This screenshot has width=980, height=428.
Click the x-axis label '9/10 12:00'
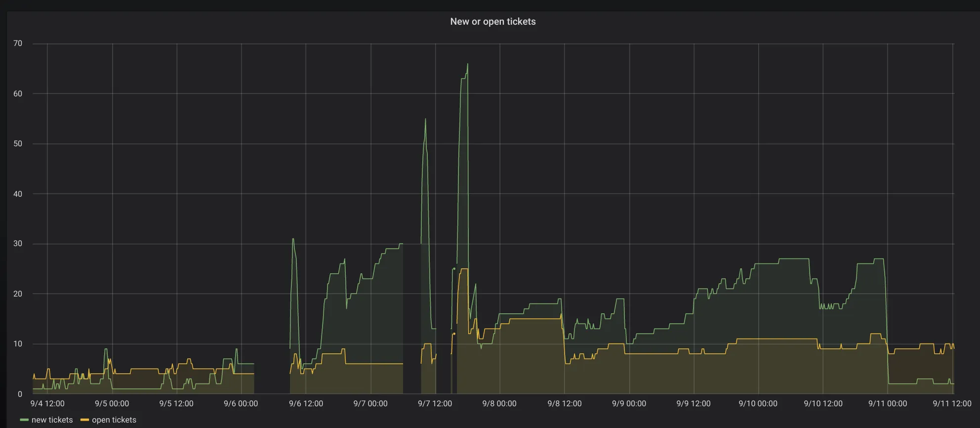click(x=823, y=404)
